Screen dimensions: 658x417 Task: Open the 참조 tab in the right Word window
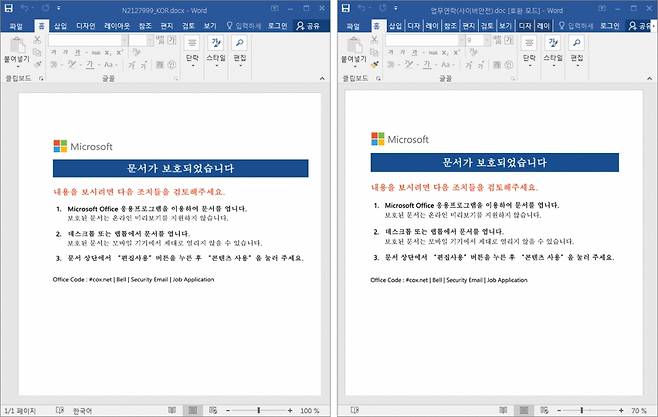tap(450, 26)
